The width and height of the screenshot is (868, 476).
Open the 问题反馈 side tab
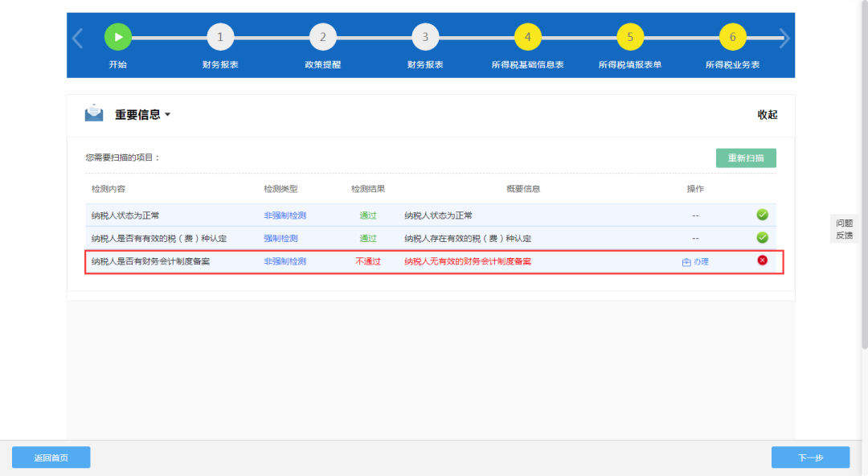(x=844, y=229)
